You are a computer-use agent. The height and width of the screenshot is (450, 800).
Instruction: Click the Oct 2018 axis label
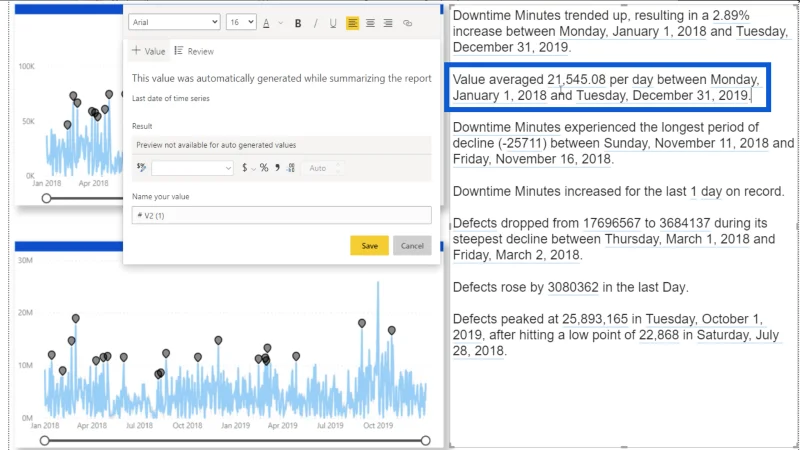pos(187,425)
